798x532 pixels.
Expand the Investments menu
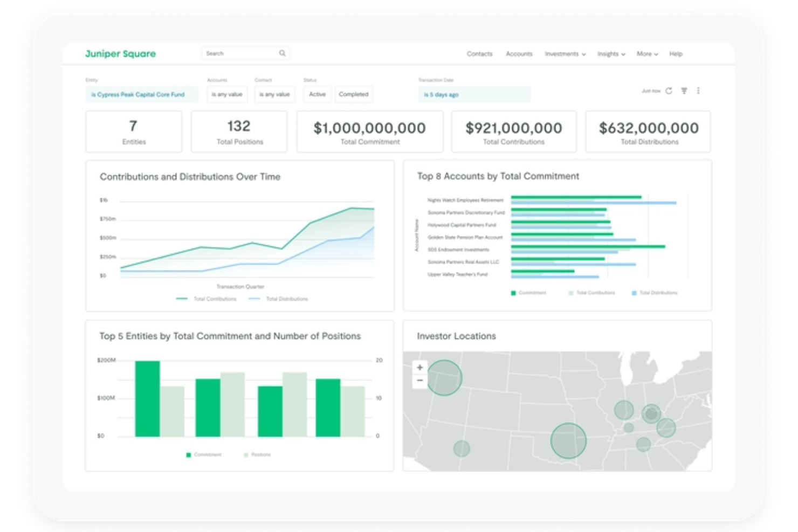click(565, 54)
